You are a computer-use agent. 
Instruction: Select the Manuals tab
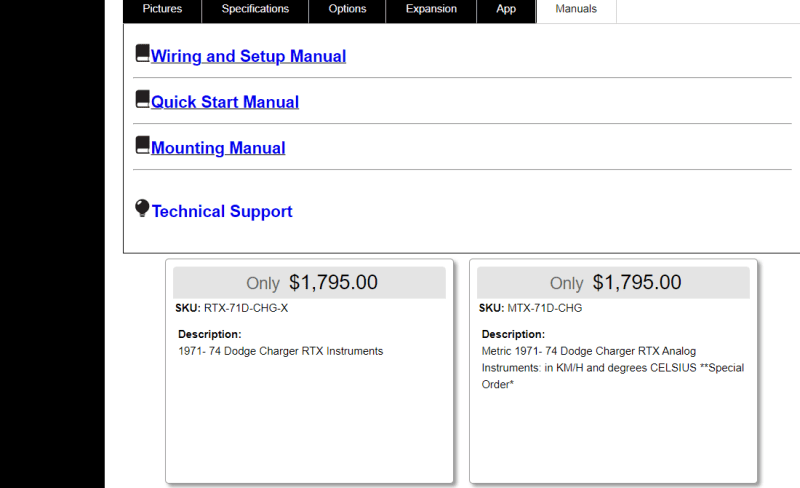pyautogui.click(x=576, y=9)
